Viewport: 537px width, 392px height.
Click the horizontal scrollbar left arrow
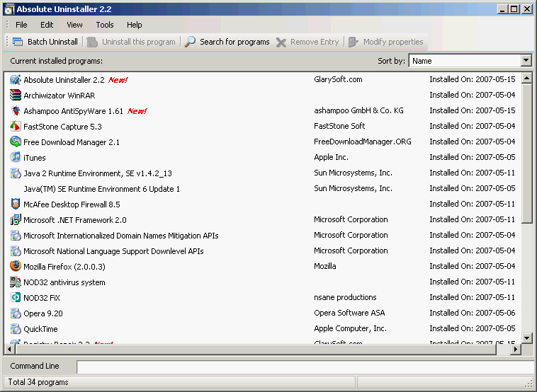click(x=9, y=350)
